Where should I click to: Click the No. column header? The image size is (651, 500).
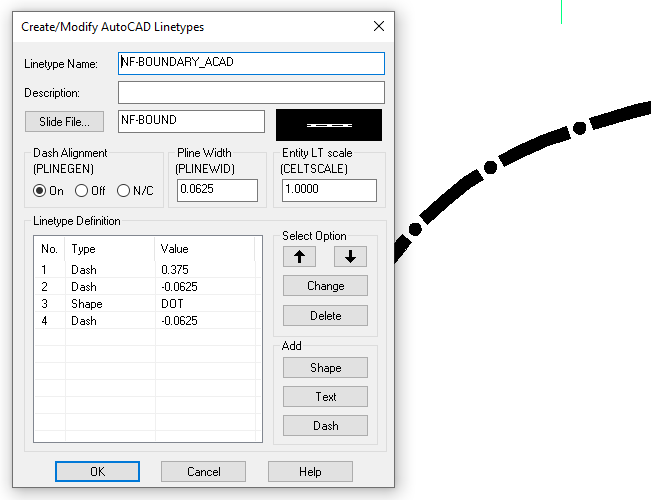coord(49,249)
